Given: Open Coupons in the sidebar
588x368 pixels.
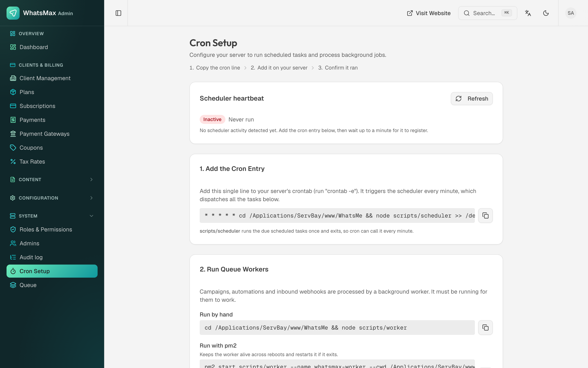Looking at the screenshot, I should point(52,147).
